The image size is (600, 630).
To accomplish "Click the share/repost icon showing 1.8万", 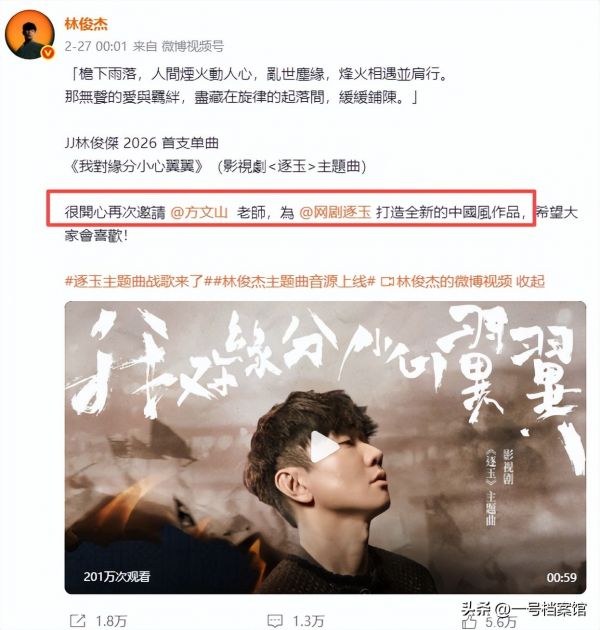I will 77,621.
